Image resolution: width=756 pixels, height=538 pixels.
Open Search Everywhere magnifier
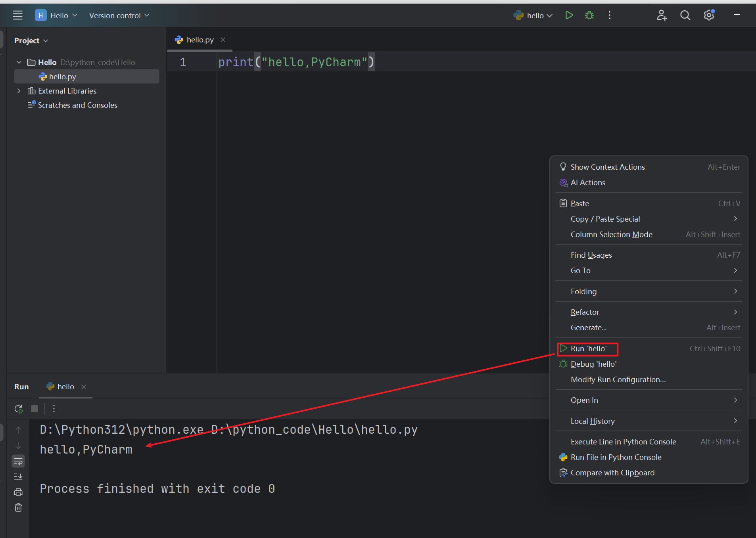pyautogui.click(x=685, y=15)
